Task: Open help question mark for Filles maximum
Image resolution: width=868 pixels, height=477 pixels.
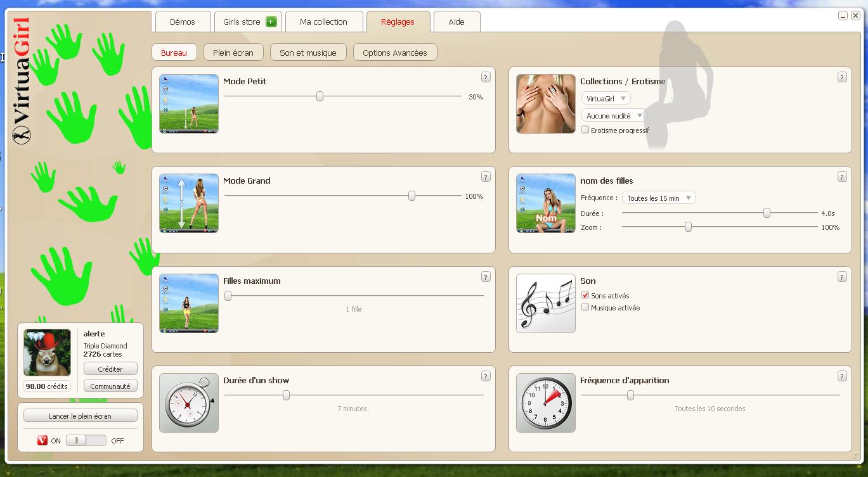Action: pyautogui.click(x=486, y=277)
